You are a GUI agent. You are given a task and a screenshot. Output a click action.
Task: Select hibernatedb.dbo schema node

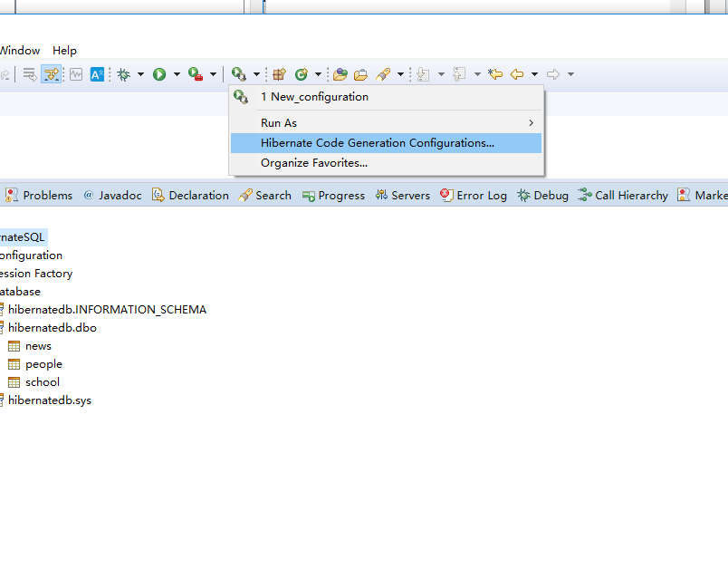click(53, 328)
